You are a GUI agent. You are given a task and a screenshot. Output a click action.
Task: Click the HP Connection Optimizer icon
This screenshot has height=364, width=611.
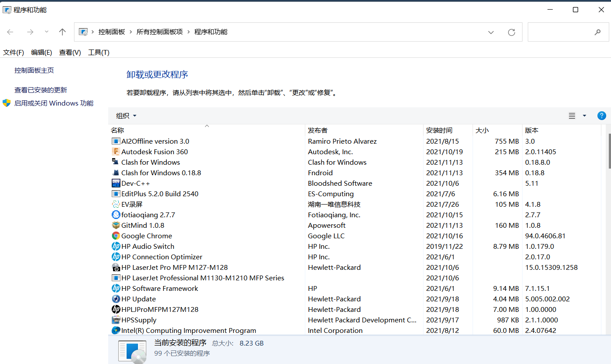[116, 257]
